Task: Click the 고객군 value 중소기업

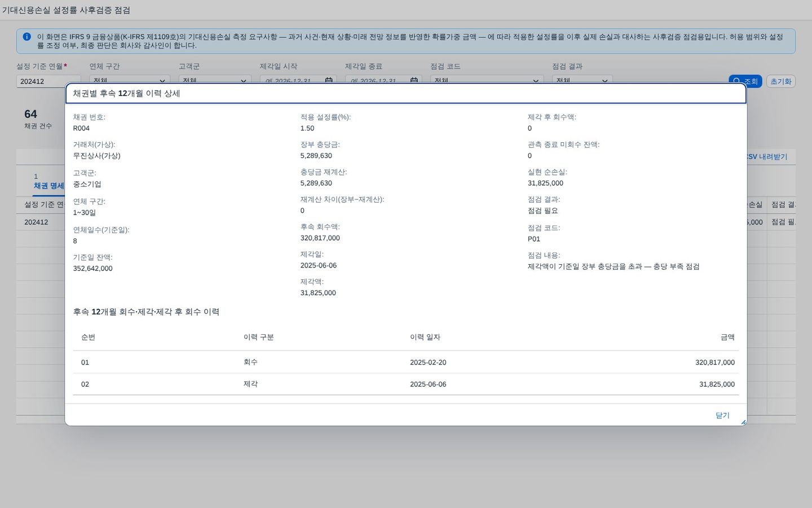Action: 87,184
